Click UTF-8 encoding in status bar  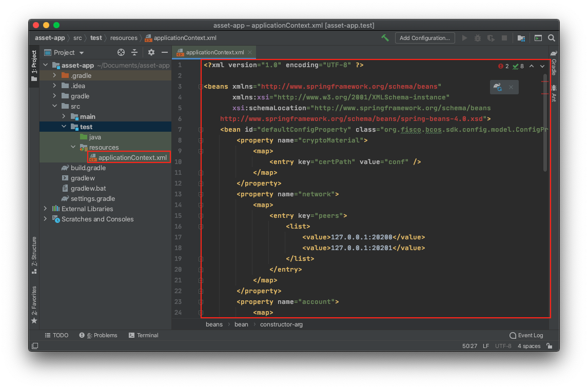pos(503,346)
